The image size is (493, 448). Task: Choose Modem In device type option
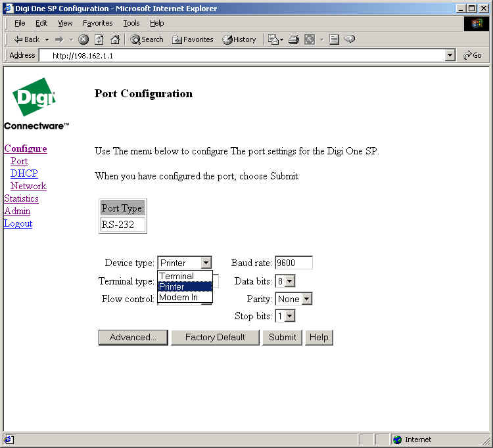tap(178, 298)
